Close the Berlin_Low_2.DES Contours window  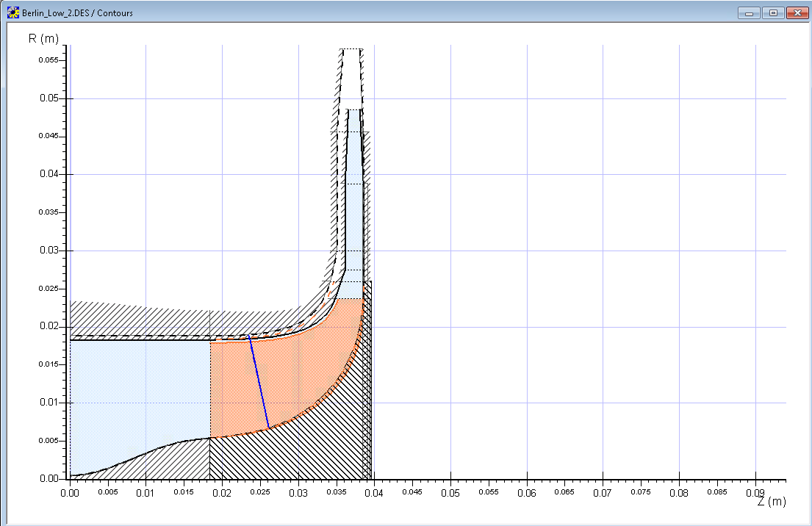pyautogui.click(x=797, y=12)
